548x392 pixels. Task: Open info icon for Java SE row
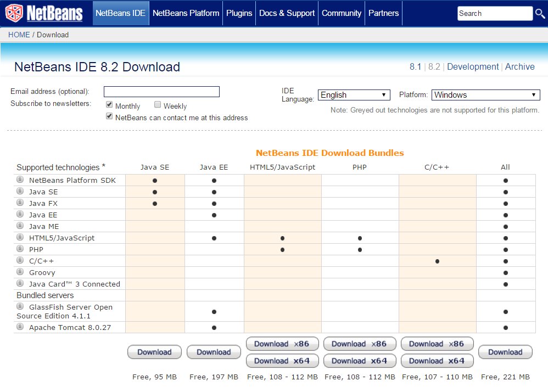coord(20,191)
